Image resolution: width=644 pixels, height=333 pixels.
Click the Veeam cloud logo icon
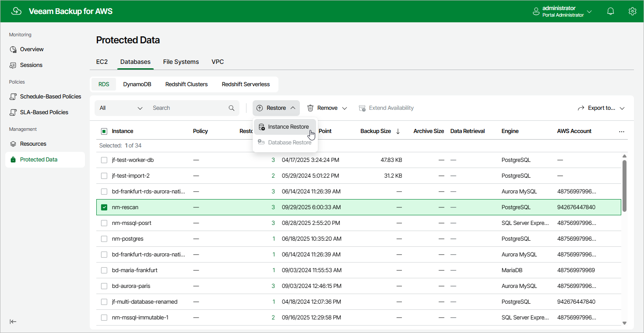(16, 11)
